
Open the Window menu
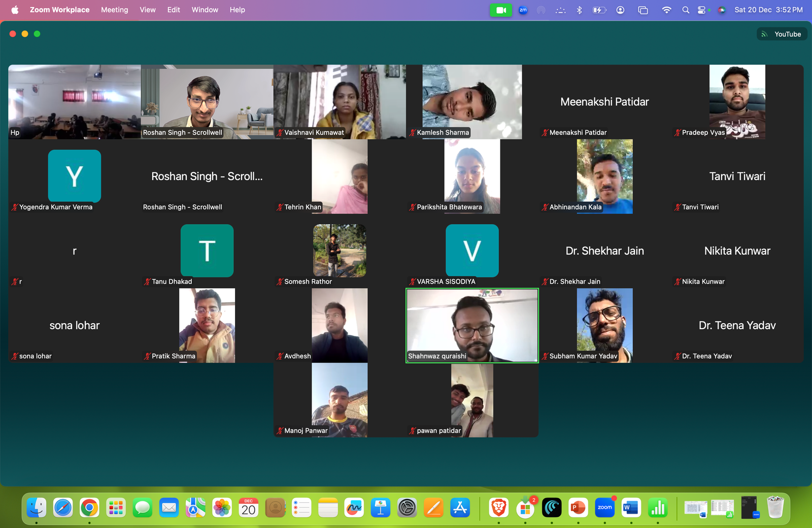click(205, 10)
